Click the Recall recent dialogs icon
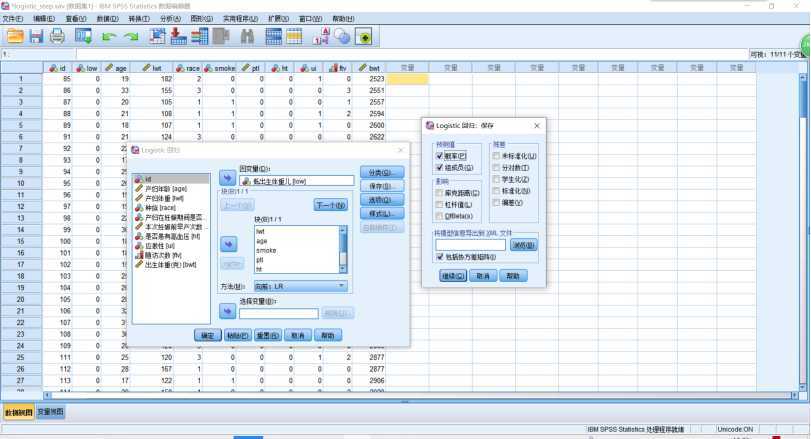811x439 pixels. click(x=83, y=36)
